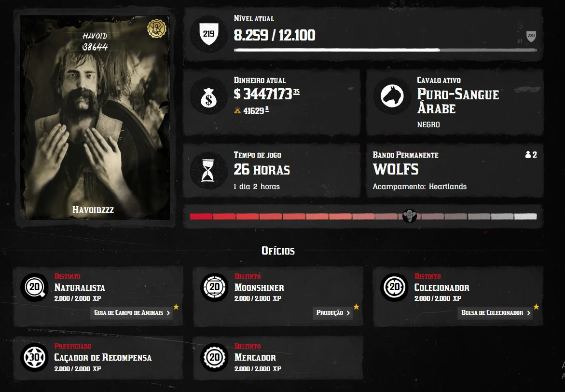
Task: Open Guia de Campo de Animais
Action: 132,313
